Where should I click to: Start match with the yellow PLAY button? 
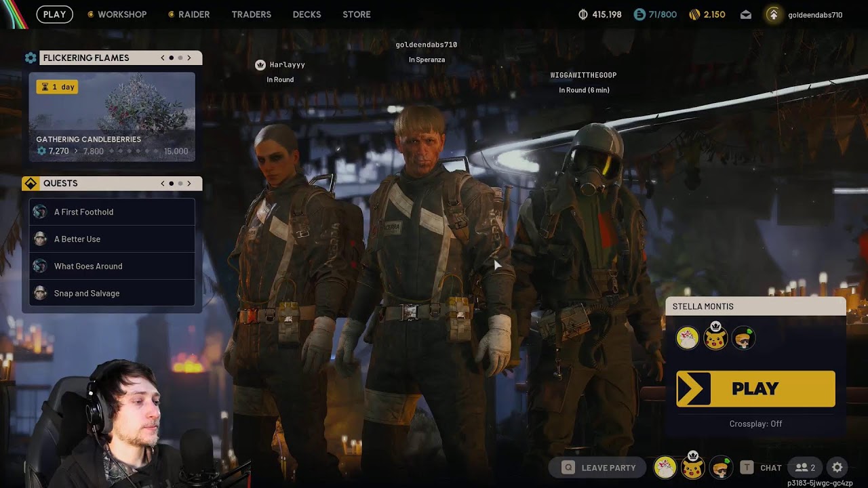pyautogui.click(x=755, y=389)
